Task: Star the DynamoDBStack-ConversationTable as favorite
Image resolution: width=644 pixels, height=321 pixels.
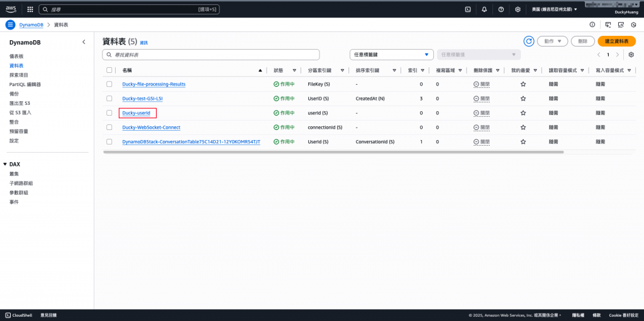Action: click(x=523, y=141)
